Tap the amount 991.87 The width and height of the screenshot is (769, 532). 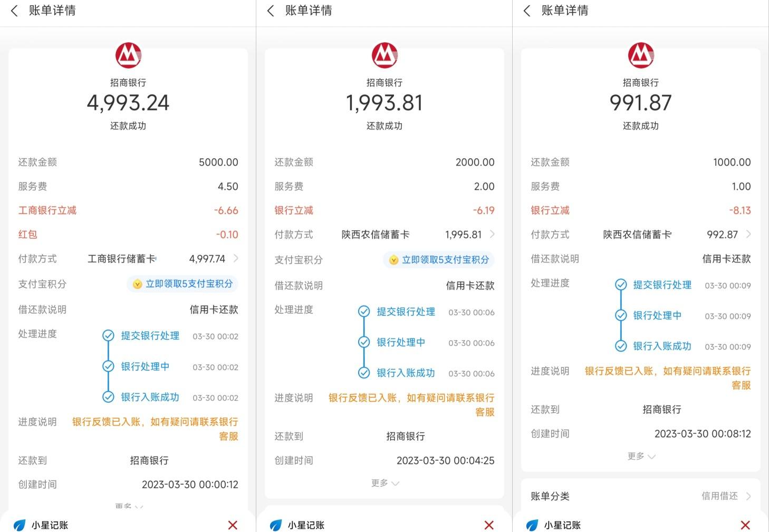(x=641, y=103)
